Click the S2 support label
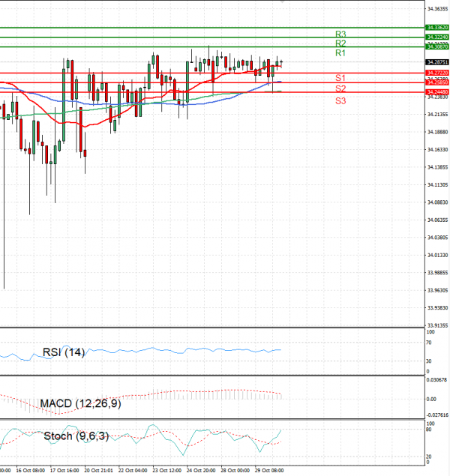The width and height of the screenshot is (450, 476). (x=340, y=88)
